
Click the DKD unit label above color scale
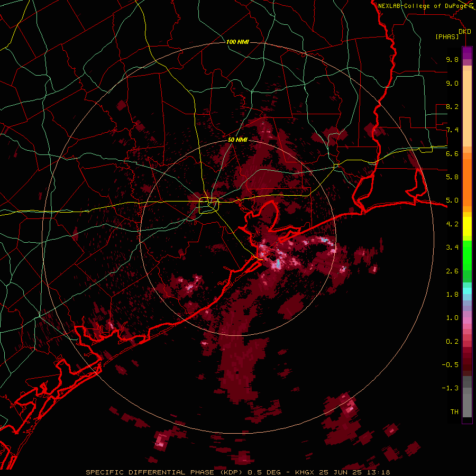point(465,31)
